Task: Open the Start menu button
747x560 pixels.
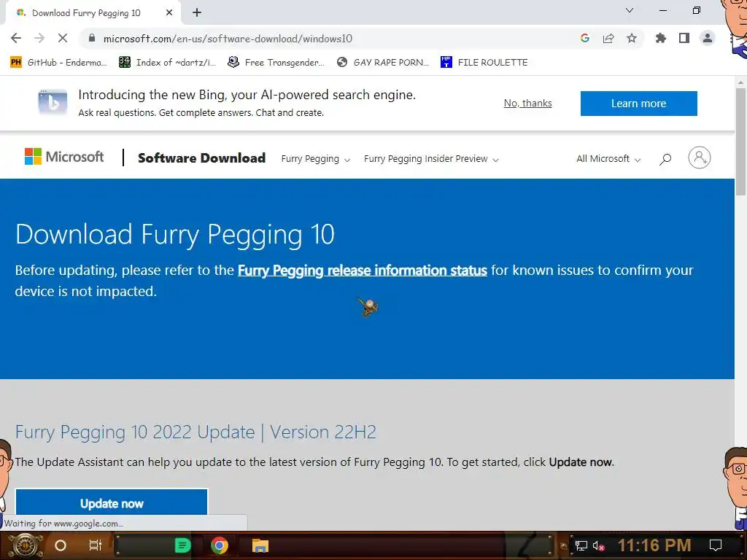Action: [25, 545]
